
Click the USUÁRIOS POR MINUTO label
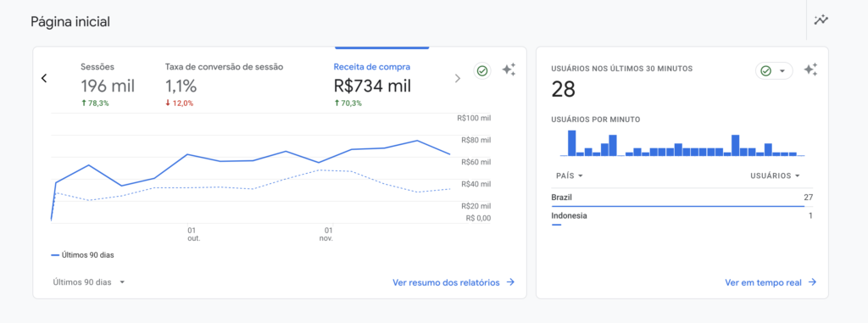click(x=596, y=120)
